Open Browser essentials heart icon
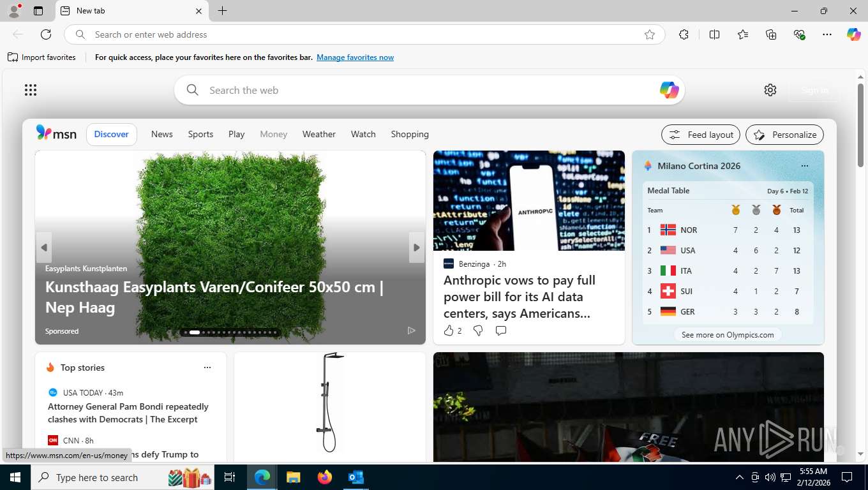This screenshot has width=868, height=490. tap(799, 34)
